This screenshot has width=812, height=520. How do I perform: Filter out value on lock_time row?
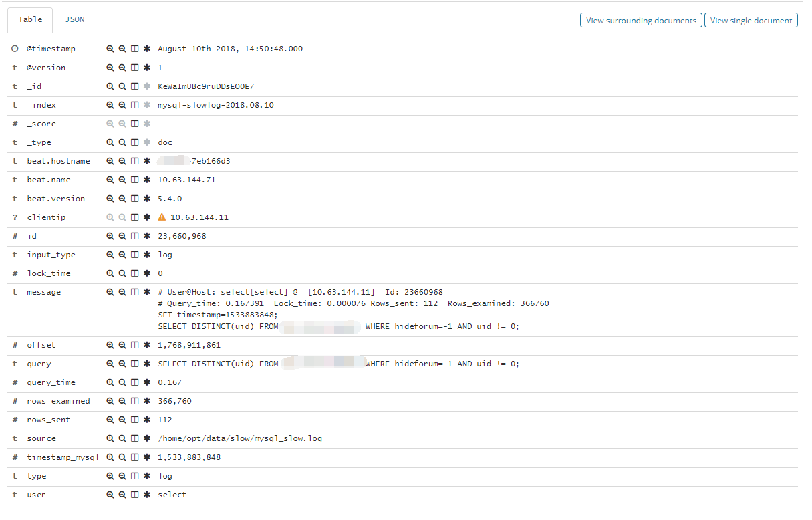coord(122,273)
